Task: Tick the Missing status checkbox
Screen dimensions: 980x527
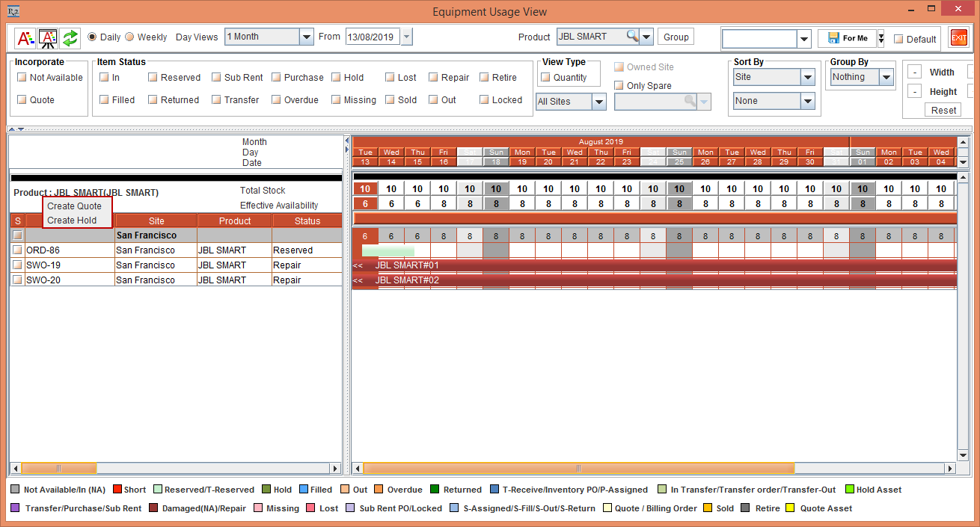Action: [x=336, y=99]
